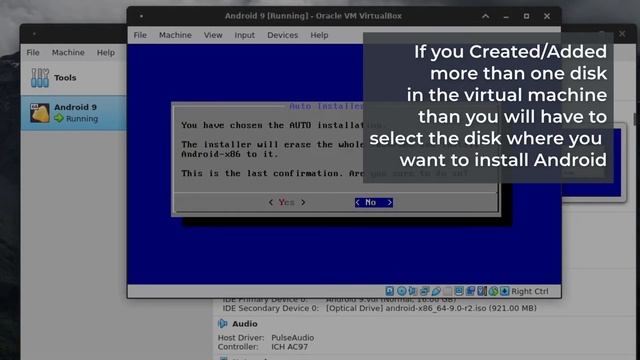640x360 pixels.
Task: Click the Right Ctrl host key label
Action: click(530, 291)
